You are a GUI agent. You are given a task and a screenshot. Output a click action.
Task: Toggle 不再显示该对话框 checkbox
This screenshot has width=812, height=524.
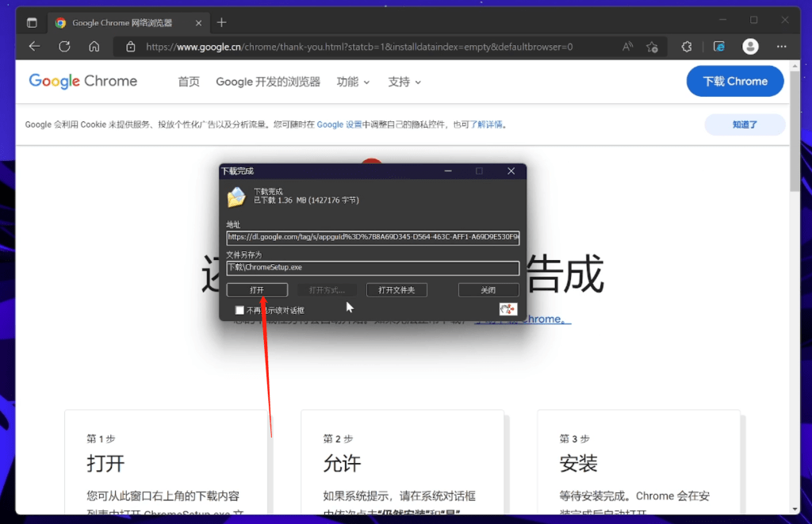coord(239,310)
